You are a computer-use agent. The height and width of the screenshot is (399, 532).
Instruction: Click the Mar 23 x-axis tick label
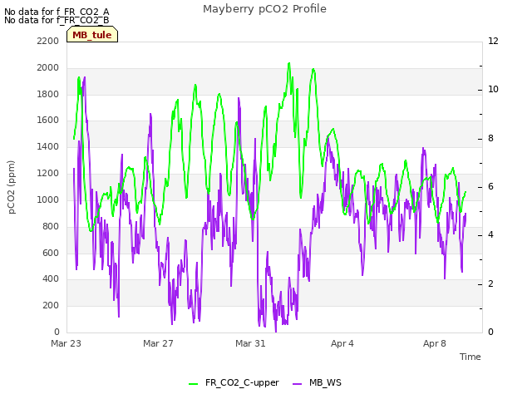point(66,343)
